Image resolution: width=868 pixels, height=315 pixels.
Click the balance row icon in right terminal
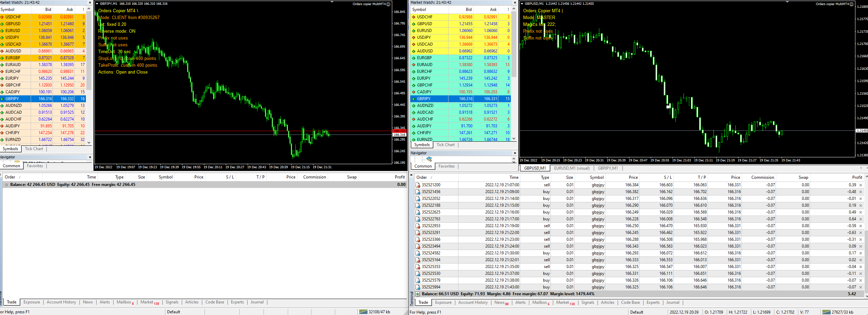(x=417, y=294)
